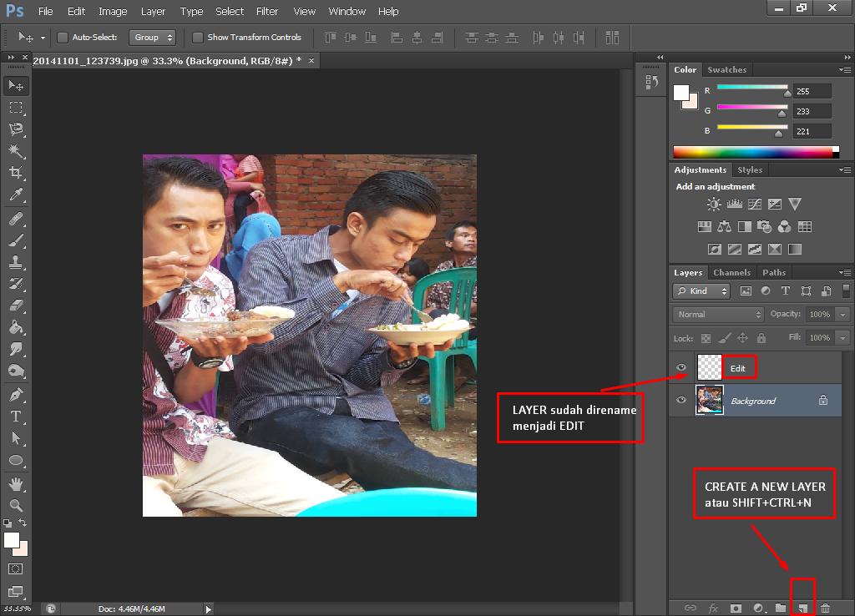Open the Fill dropdown arrow
The height and width of the screenshot is (616, 855).
[x=843, y=338]
